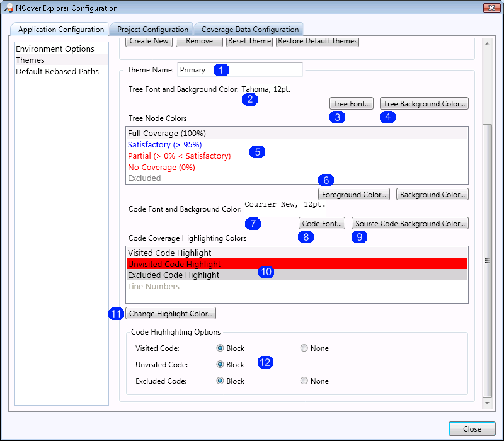Screen dimensions: 504x441
Task: Click the Remove theme button
Action: (199, 42)
